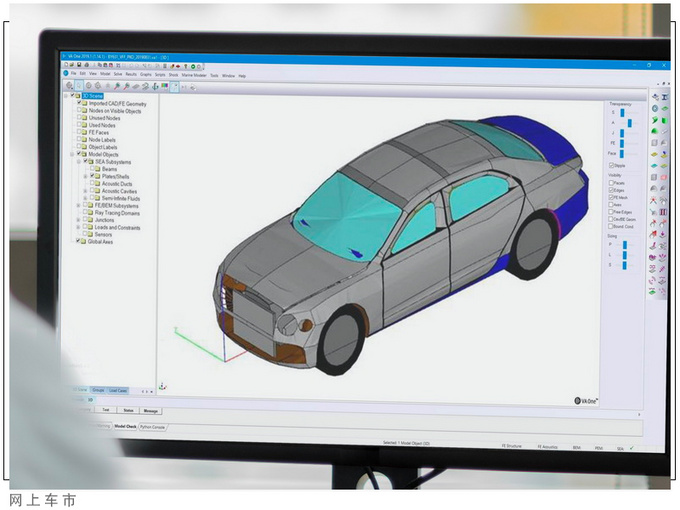Click the VA One app logo beside File menu
This screenshot has height=510, width=680.
[x=65, y=75]
